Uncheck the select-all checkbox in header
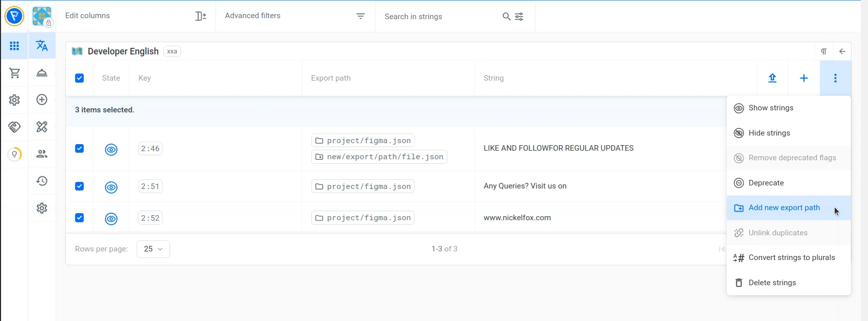The image size is (868, 321). click(x=80, y=78)
